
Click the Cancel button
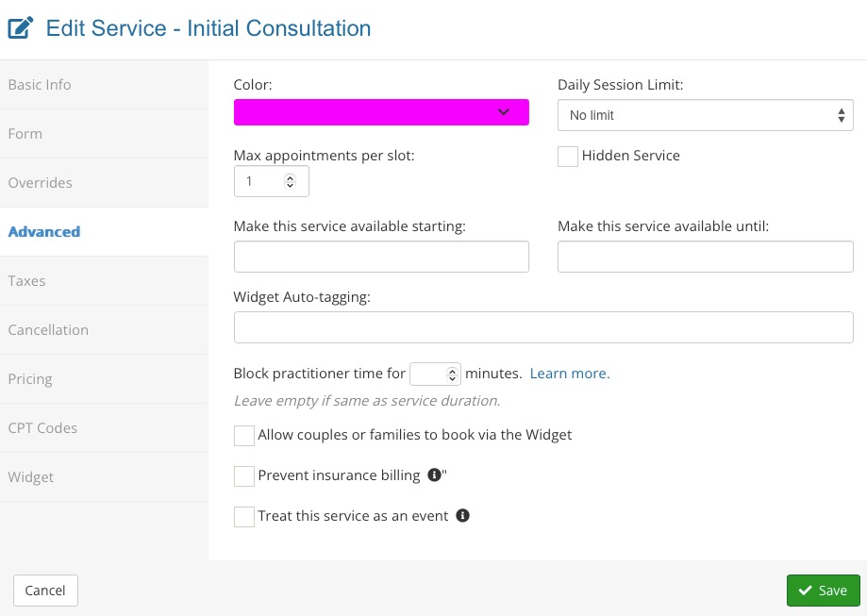click(45, 590)
